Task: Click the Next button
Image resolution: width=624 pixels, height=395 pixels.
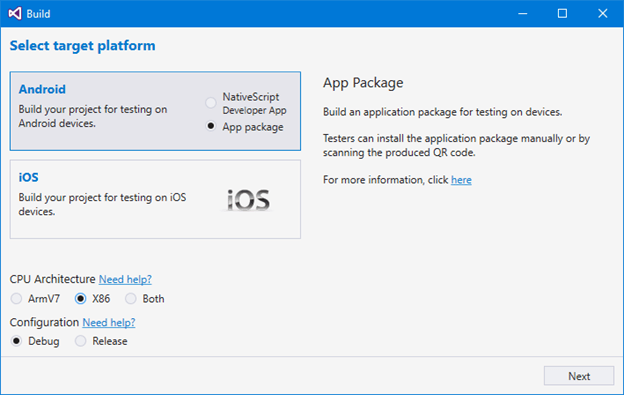Action: [579, 376]
